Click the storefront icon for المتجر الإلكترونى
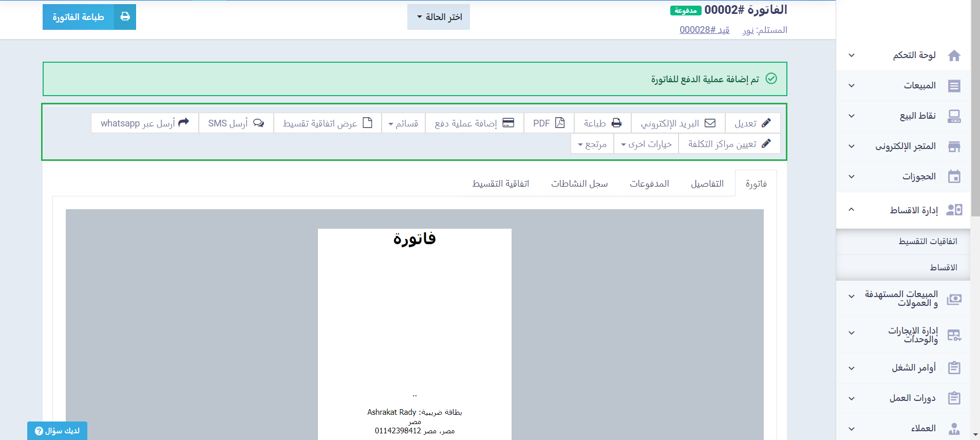 [954, 146]
